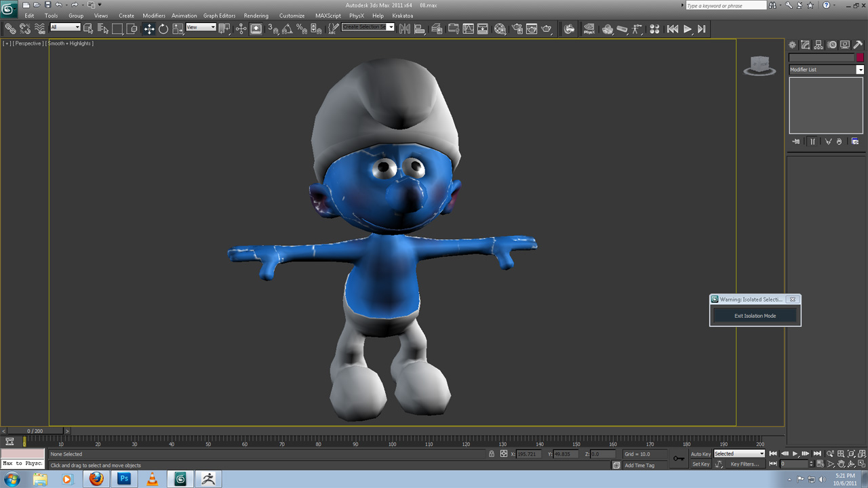868x488 pixels.
Task: Open the Reference Coordinate System View dropdown
Action: 200,27
